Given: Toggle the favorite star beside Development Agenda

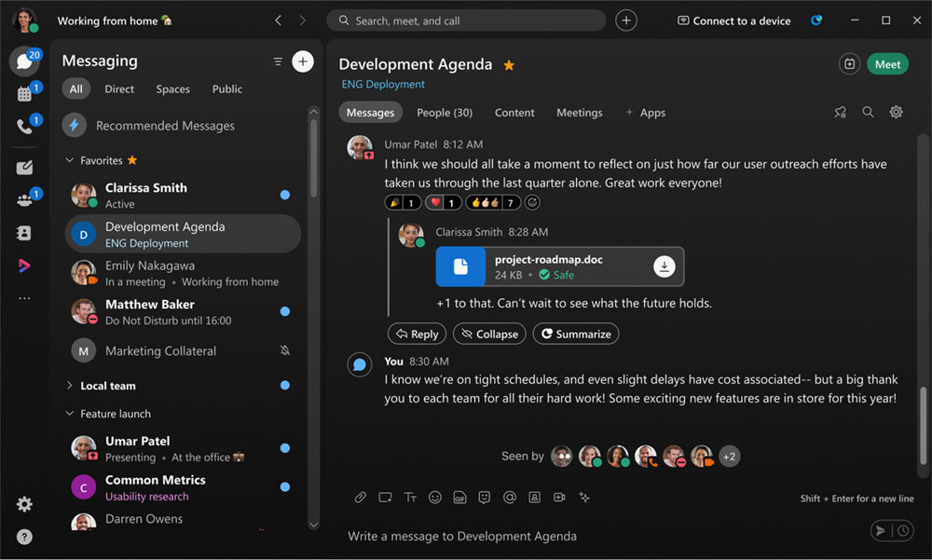Looking at the screenshot, I should 509,65.
